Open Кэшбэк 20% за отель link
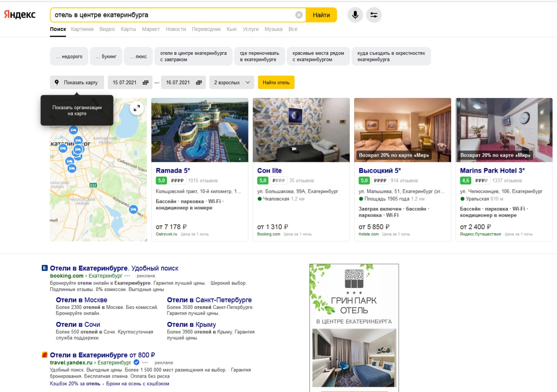This screenshot has width=557, height=392. pyautogui.click(x=75, y=384)
